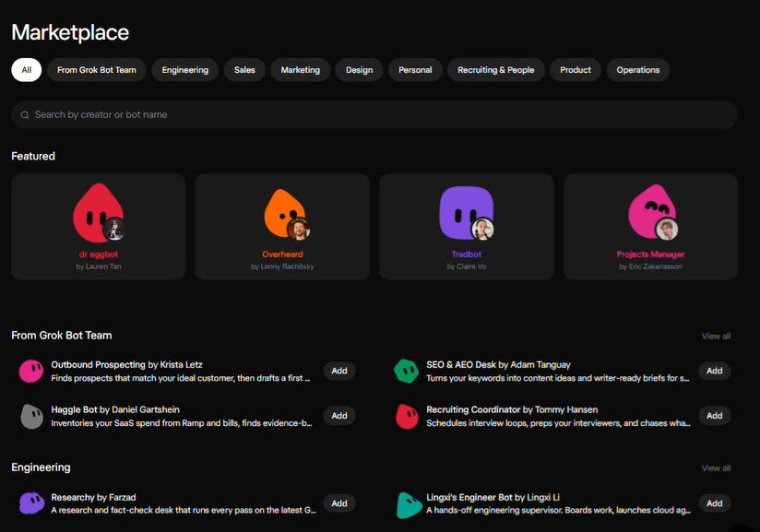Select the Personal category
The image size is (760, 532).
click(x=415, y=70)
